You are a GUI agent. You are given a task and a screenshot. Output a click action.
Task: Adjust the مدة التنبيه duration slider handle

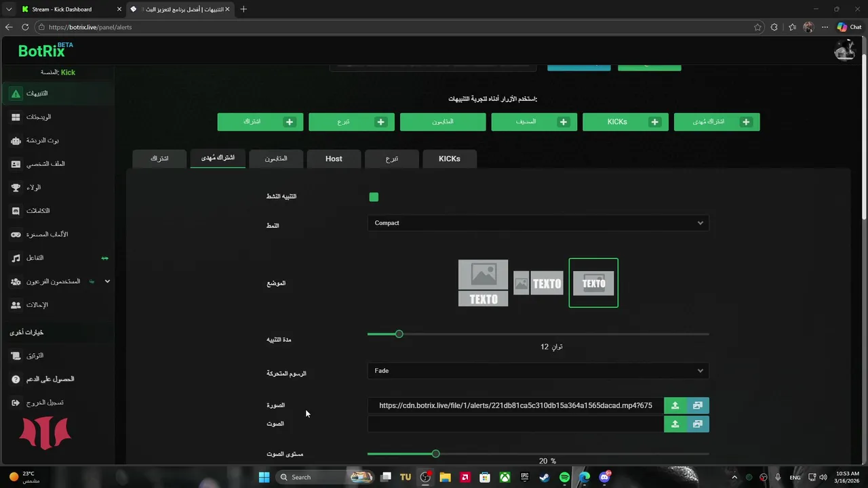(x=399, y=334)
